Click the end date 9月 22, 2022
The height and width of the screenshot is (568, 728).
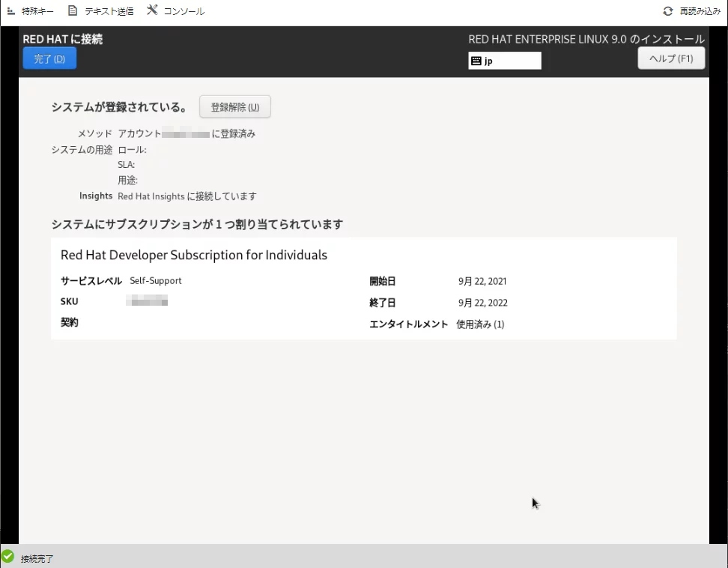[482, 303]
